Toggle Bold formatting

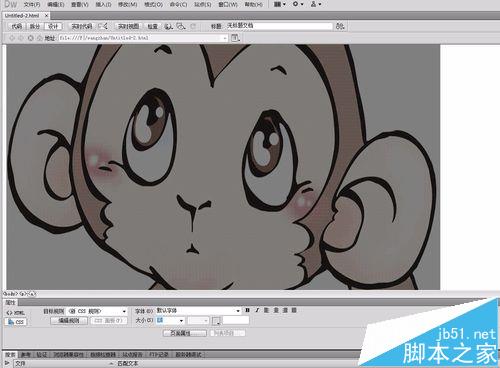click(248, 310)
